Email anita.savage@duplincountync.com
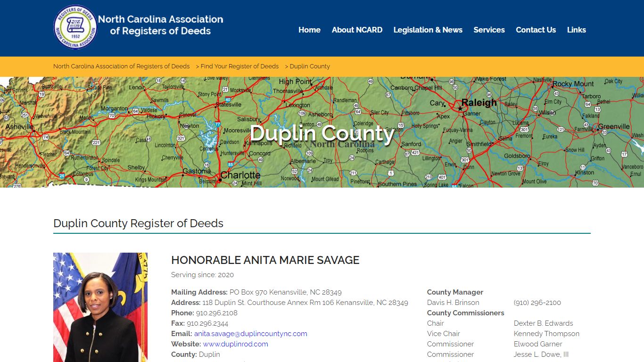This screenshot has height=362, width=644. 250,334
